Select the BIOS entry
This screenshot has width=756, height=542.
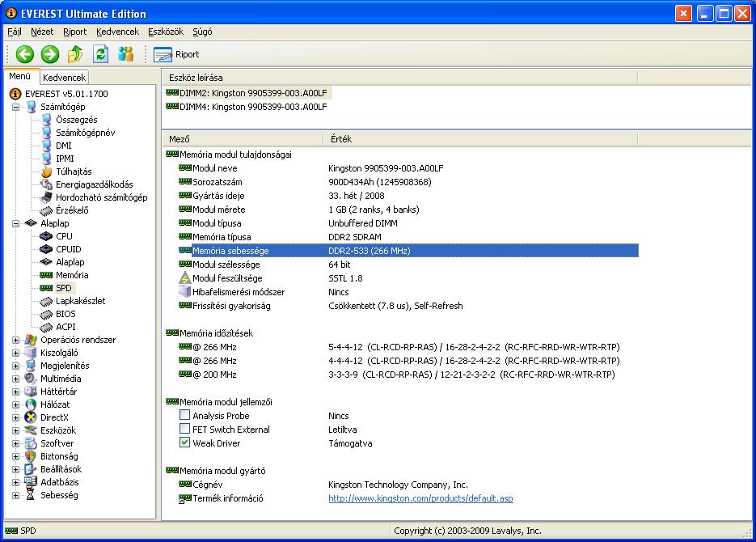pyautogui.click(x=65, y=315)
